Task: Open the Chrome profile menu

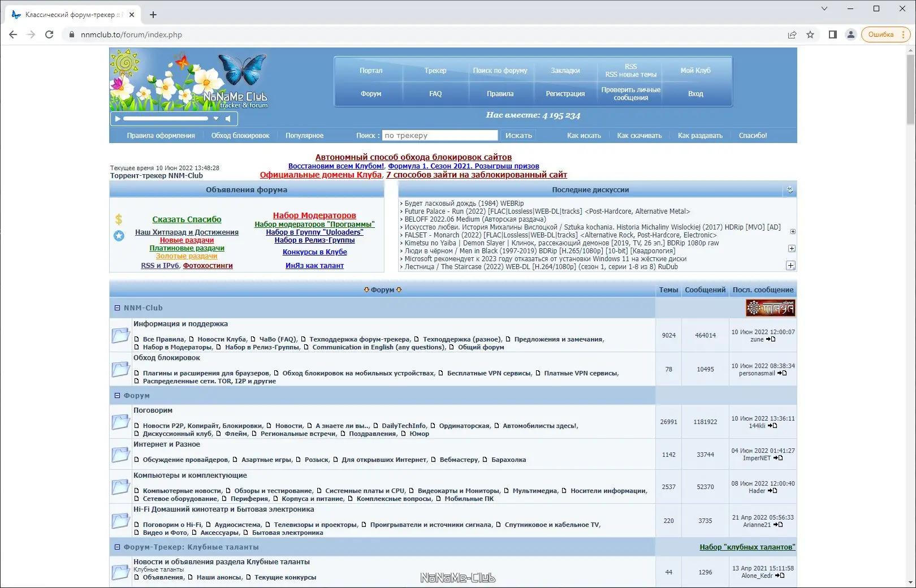Action: coord(850,34)
